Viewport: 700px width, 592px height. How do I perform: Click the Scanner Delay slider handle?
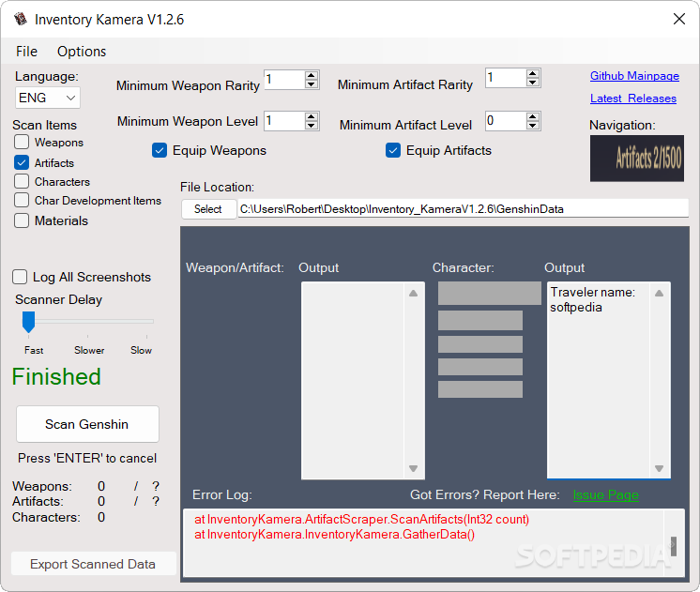point(28,322)
